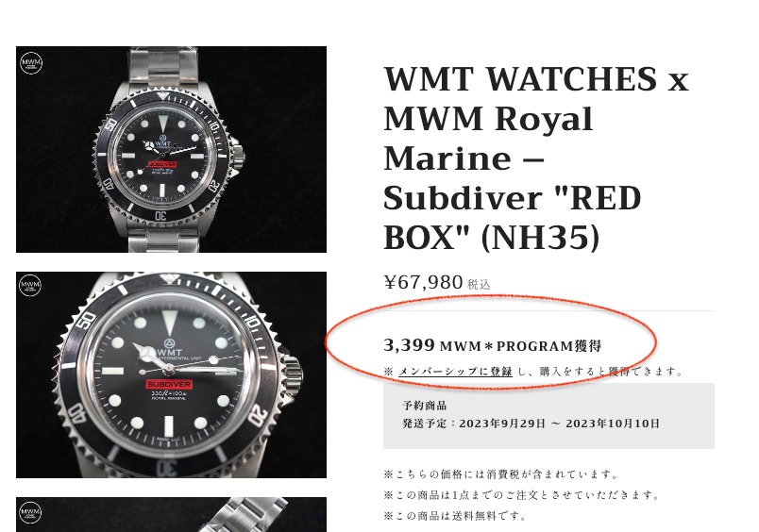Open the first watch product photo
The height and width of the screenshot is (532, 759).
[172, 149]
